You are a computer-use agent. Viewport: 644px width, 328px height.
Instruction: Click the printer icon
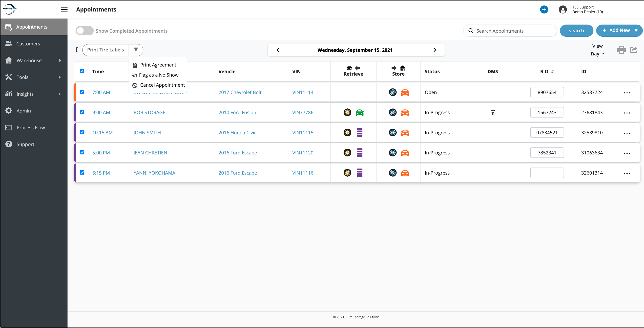[x=621, y=50]
